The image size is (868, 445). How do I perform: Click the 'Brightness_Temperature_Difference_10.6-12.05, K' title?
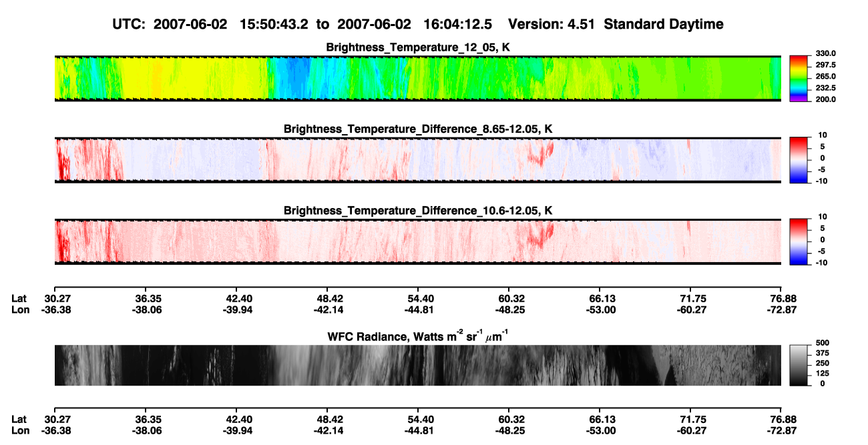click(418, 210)
